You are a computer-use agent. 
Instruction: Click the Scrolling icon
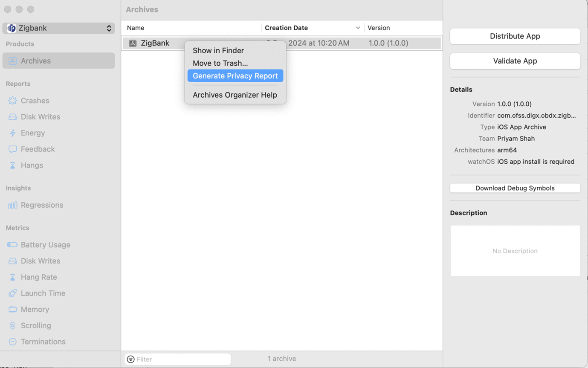[x=13, y=326]
